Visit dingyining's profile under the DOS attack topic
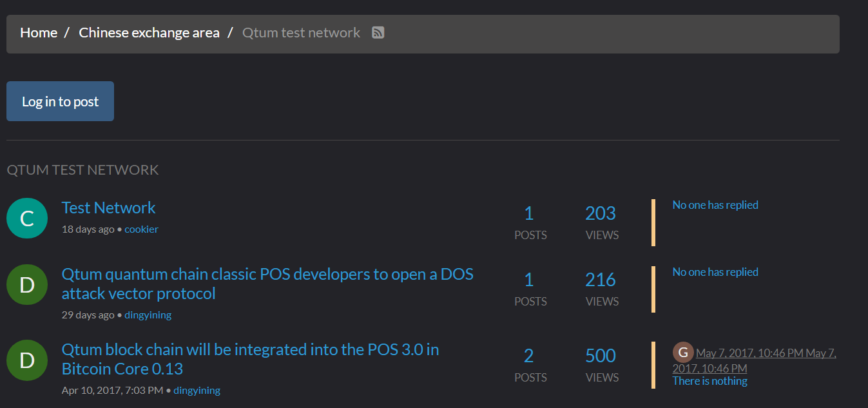The image size is (868, 408). (148, 315)
